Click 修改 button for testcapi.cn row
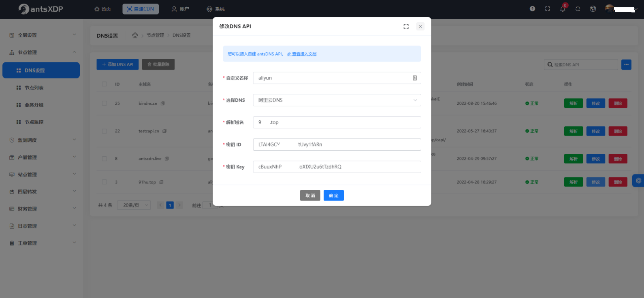This screenshot has height=298, width=644. tap(596, 131)
